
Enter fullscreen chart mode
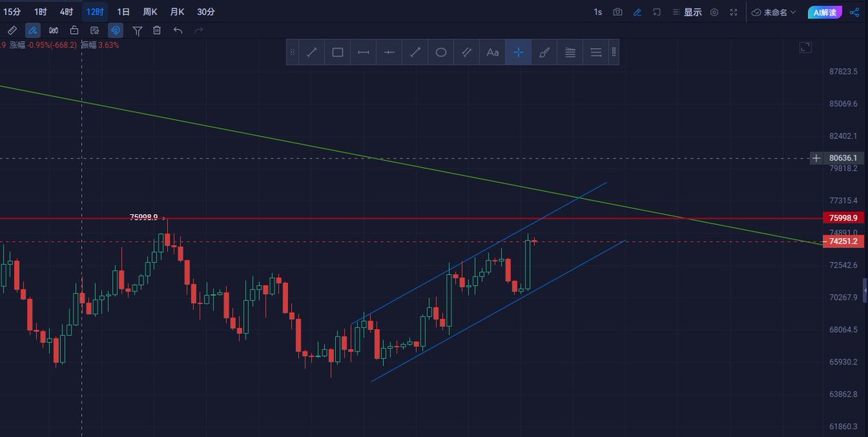pos(733,12)
